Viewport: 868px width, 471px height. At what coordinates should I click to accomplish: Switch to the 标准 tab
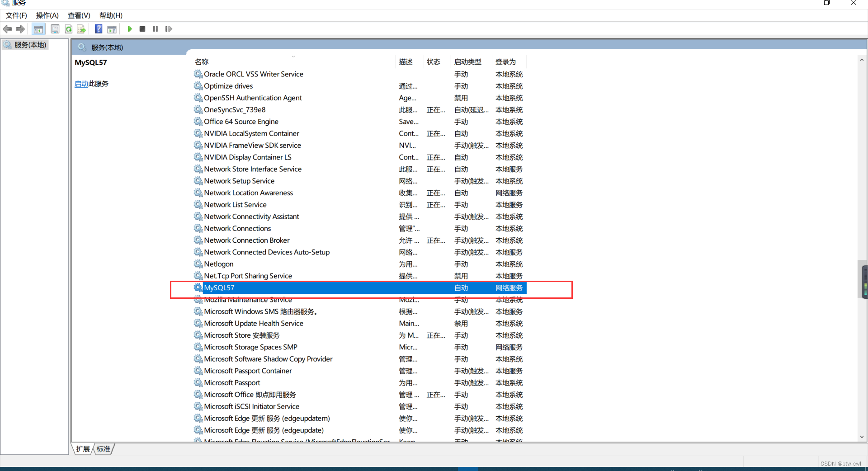103,449
